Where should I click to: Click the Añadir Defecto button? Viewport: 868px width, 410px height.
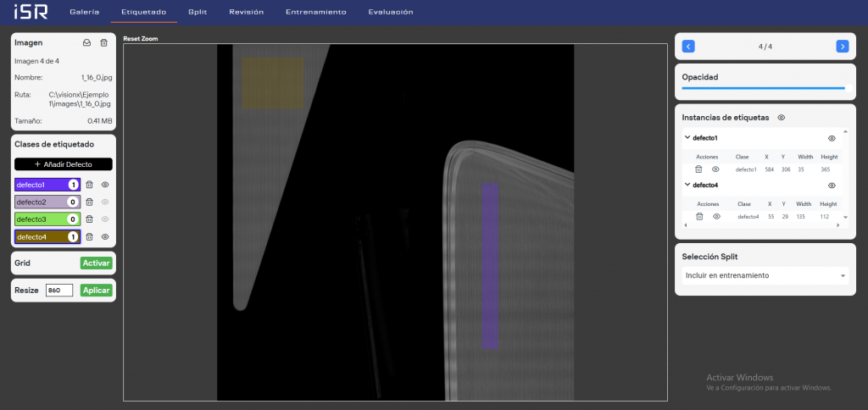pos(64,164)
